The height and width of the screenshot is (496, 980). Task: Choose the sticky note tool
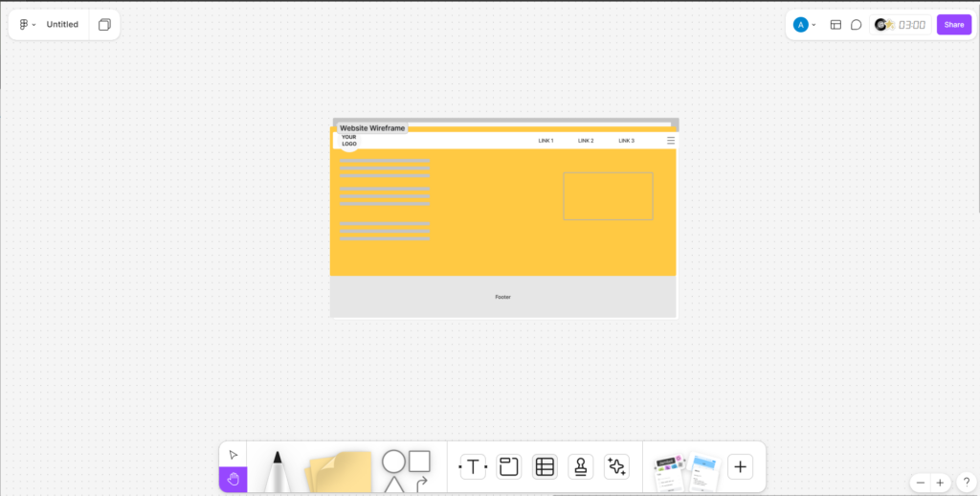339,471
